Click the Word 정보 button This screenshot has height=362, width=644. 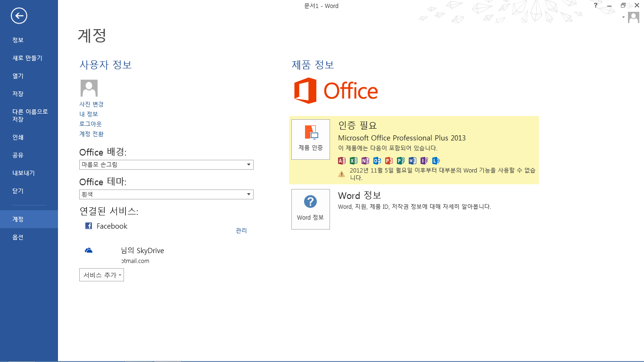pyautogui.click(x=311, y=209)
